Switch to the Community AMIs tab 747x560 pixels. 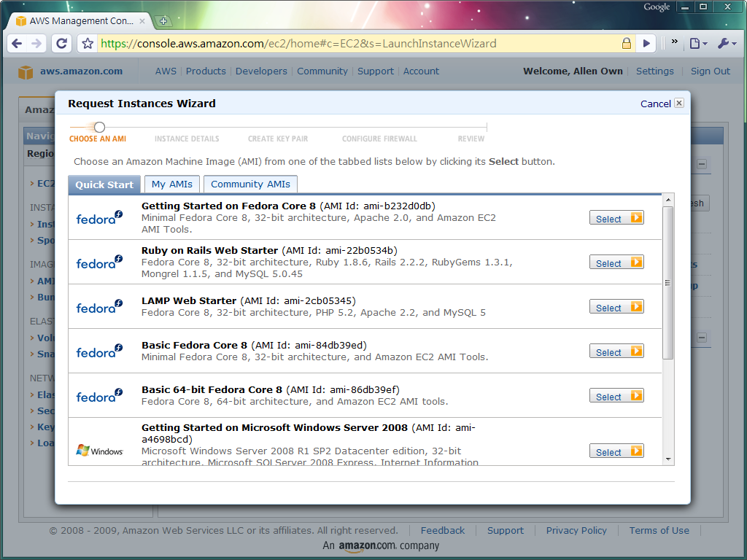[x=251, y=184]
